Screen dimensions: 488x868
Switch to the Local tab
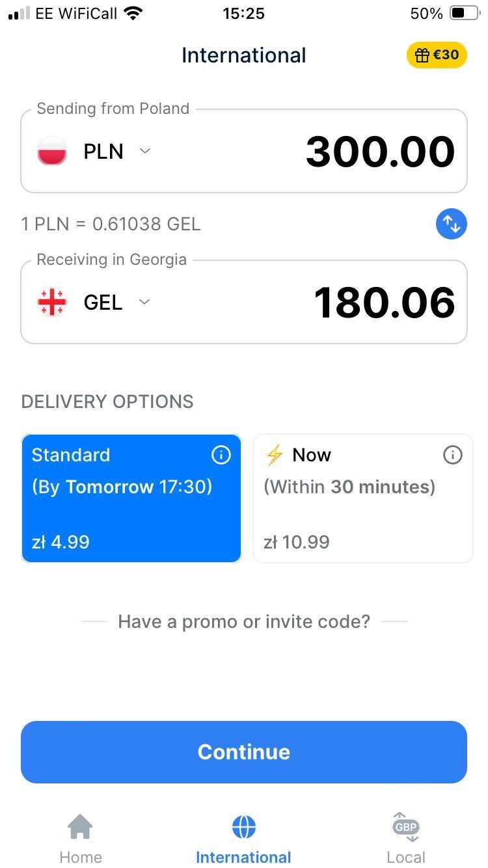406,839
